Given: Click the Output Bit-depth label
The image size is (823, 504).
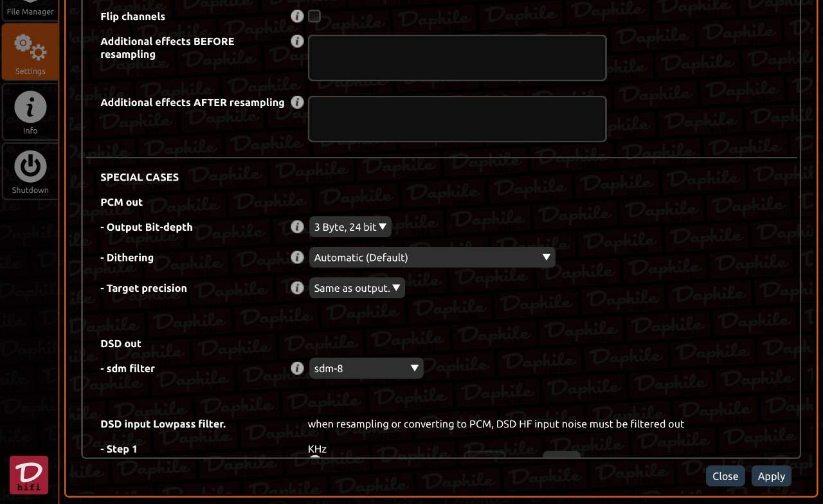Looking at the screenshot, I should click(x=147, y=227).
